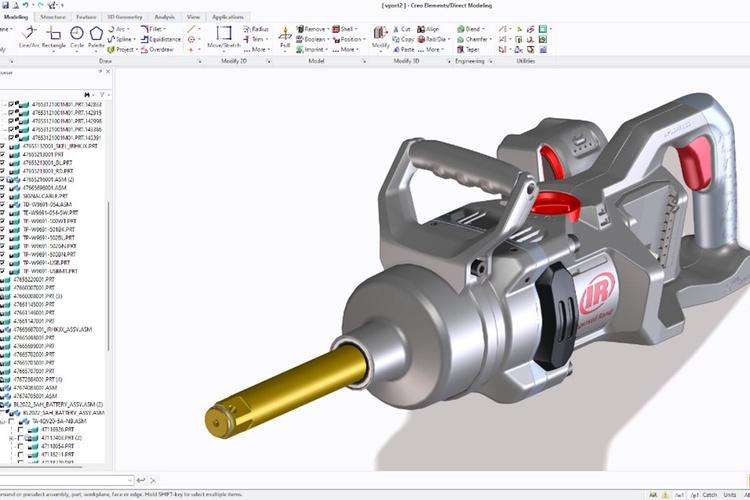This screenshot has height=500, width=750.
Task: Click the Modify 3D tool
Action: (380, 37)
